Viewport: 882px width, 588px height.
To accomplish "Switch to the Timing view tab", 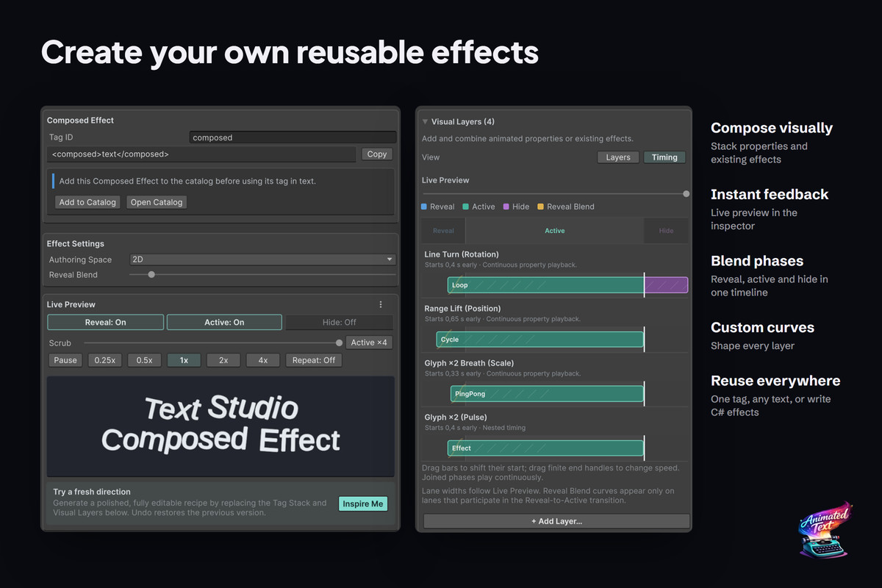I will coord(664,157).
